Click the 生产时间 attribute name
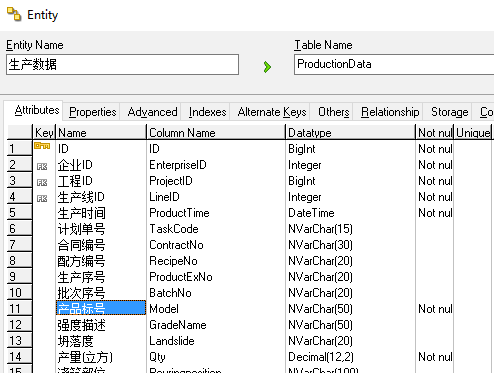Viewport: 494px width, 373px height. (x=81, y=213)
